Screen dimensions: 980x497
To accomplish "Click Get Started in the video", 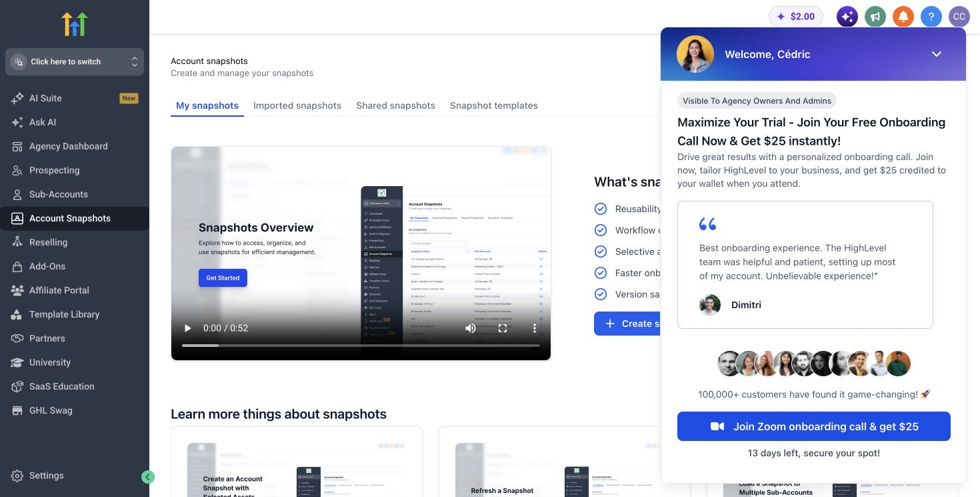I will [x=223, y=278].
